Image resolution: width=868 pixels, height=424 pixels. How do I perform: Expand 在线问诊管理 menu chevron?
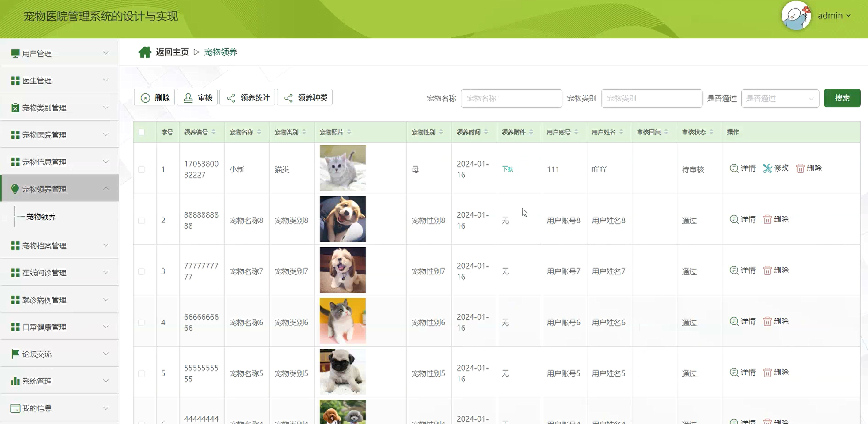click(106, 272)
